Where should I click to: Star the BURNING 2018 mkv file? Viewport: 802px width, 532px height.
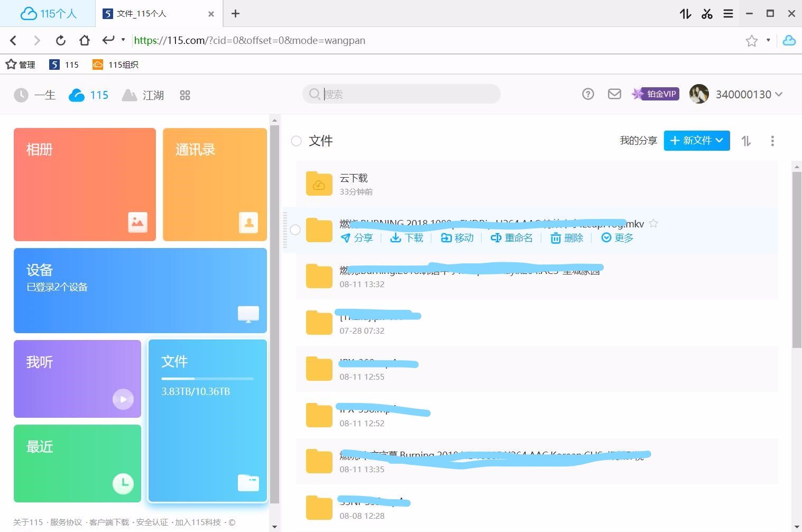coord(653,223)
